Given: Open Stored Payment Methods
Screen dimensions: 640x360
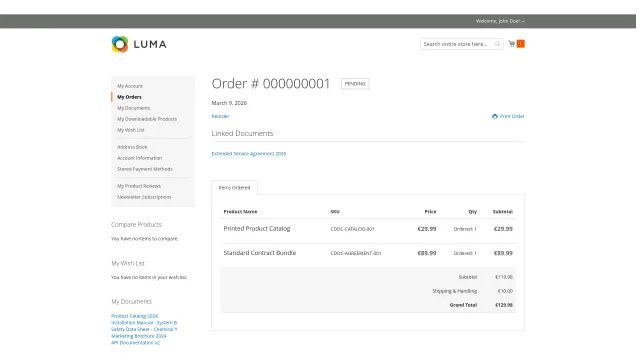Looking at the screenshot, I should click(145, 169).
